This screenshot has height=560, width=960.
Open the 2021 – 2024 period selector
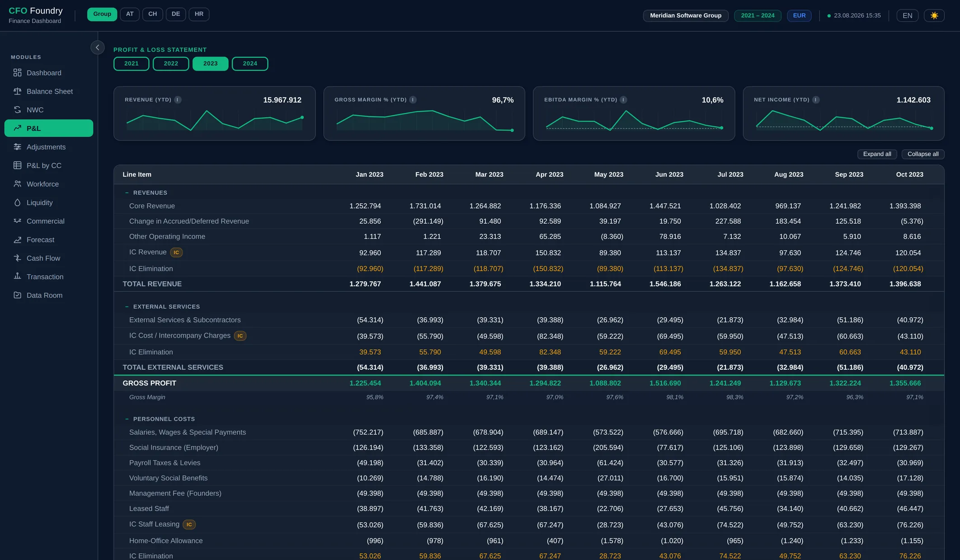(x=758, y=16)
